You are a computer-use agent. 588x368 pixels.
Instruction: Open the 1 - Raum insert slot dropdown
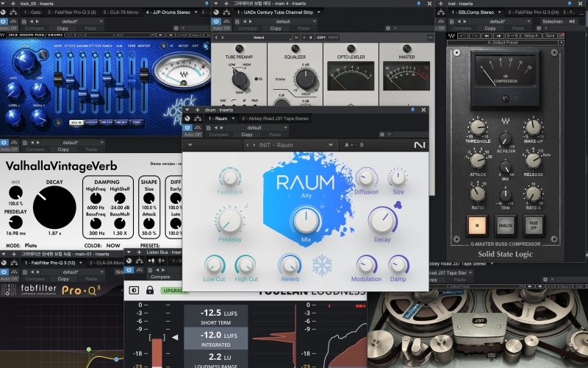(x=218, y=118)
